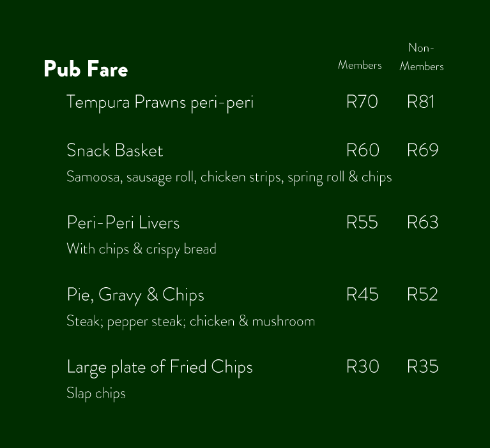Image resolution: width=490 pixels, height=448 pixels.
Task: Select the Pie, Gravy & Chips item
Action: tap(135, 295)
